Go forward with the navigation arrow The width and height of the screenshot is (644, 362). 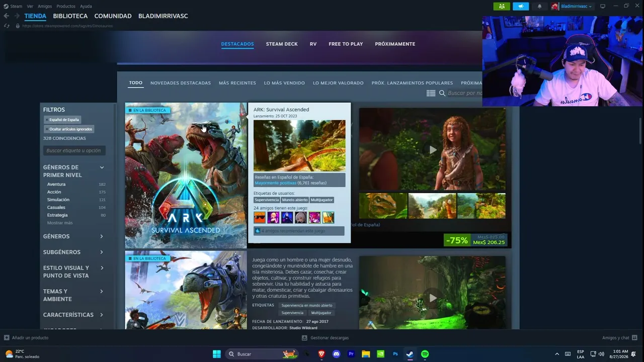pyautogui.click(x=17, y=16)
